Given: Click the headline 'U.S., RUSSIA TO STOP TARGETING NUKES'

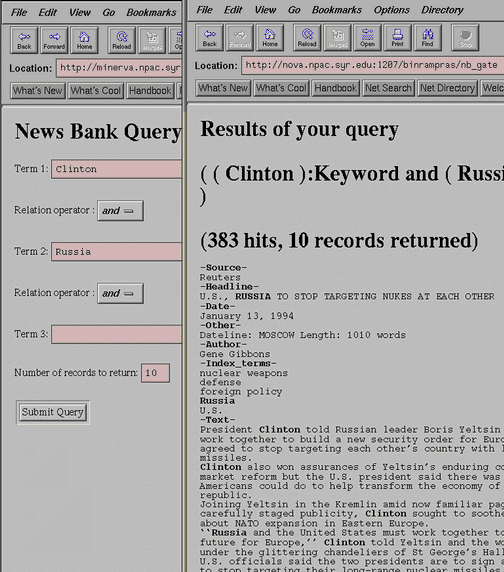Looking at the screenshot, I should [x=347, y=297].
